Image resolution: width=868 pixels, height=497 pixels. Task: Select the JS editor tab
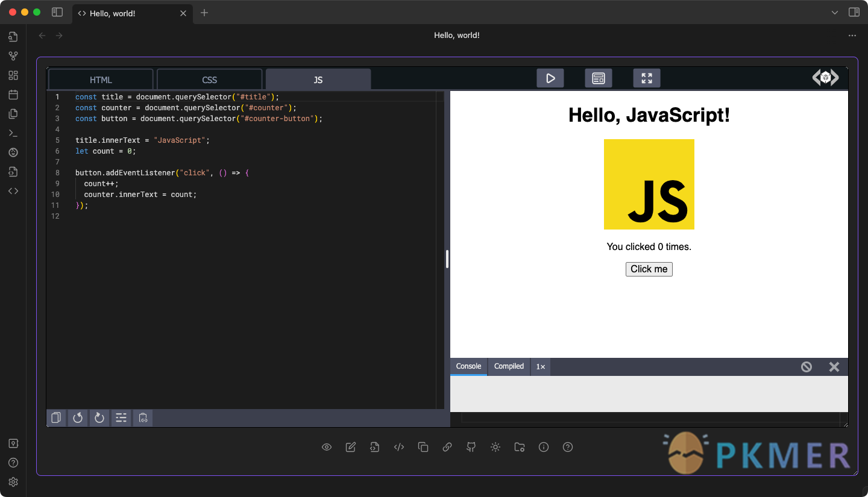point(318,80)
